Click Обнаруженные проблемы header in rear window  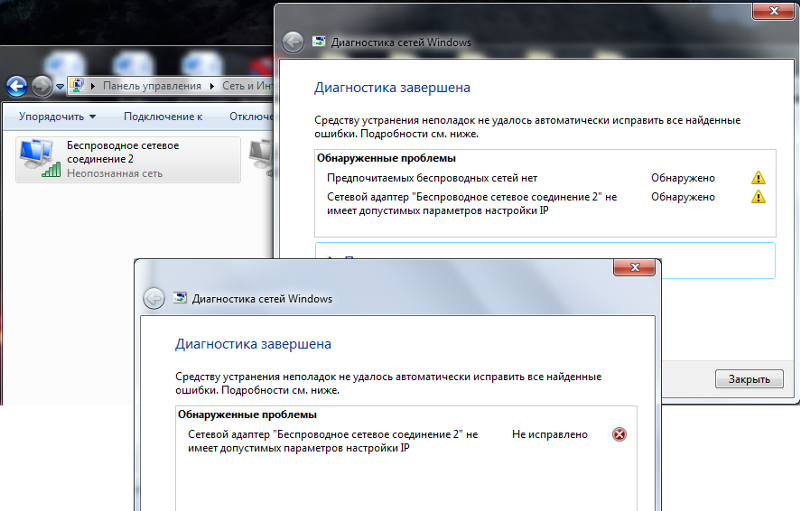point(386,158)
